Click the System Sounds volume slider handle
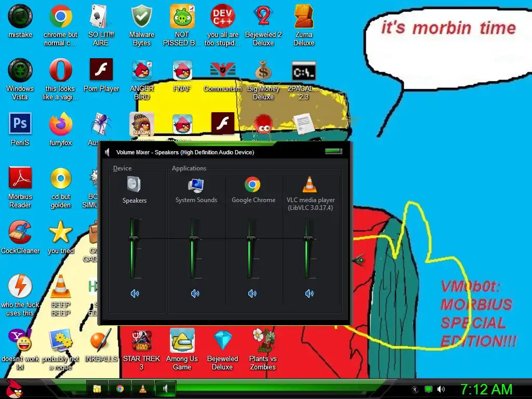This screenshot has width=532, height=399. coord(194,239)
